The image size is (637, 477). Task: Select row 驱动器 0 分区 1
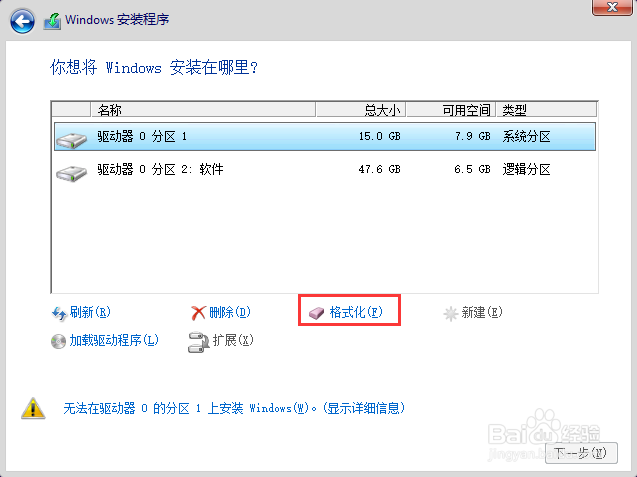(325, 137)
